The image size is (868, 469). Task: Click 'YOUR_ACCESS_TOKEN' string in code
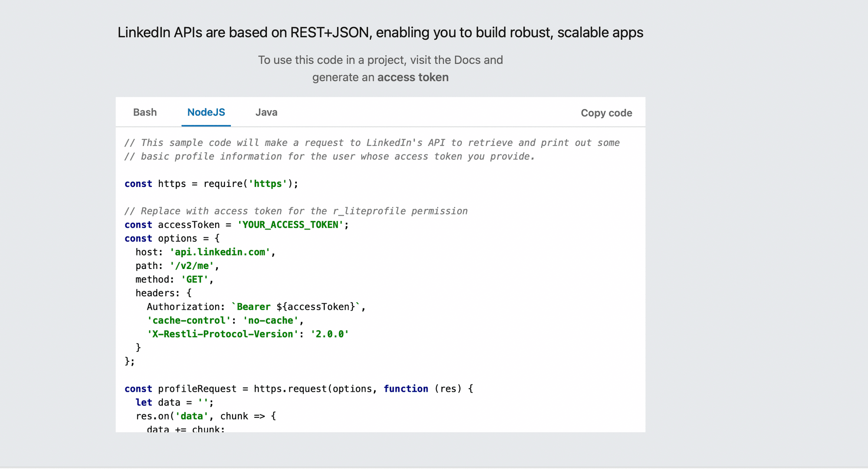(x=290, y=225)
